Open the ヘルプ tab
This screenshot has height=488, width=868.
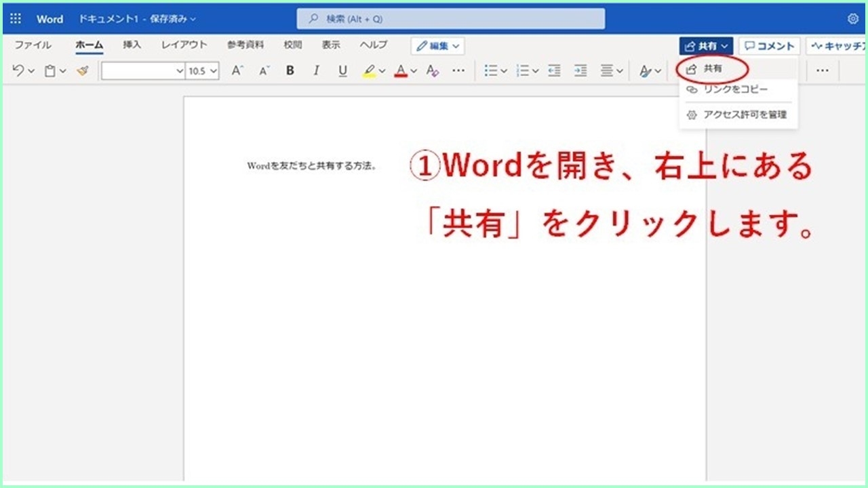(374, 45)
